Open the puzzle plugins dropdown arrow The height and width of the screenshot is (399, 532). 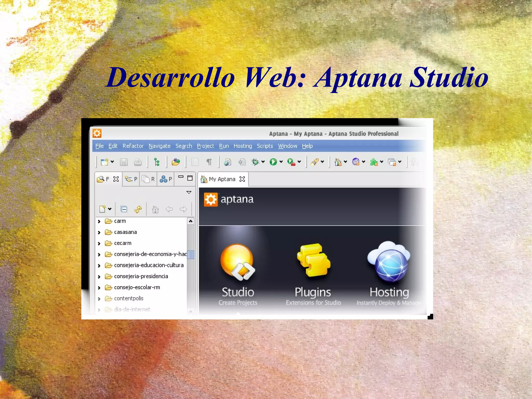[x=382, y=162]
